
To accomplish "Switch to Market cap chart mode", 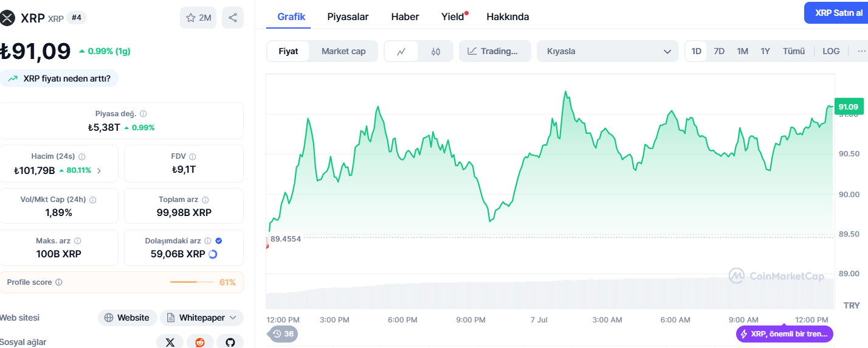I will [343, 51].
